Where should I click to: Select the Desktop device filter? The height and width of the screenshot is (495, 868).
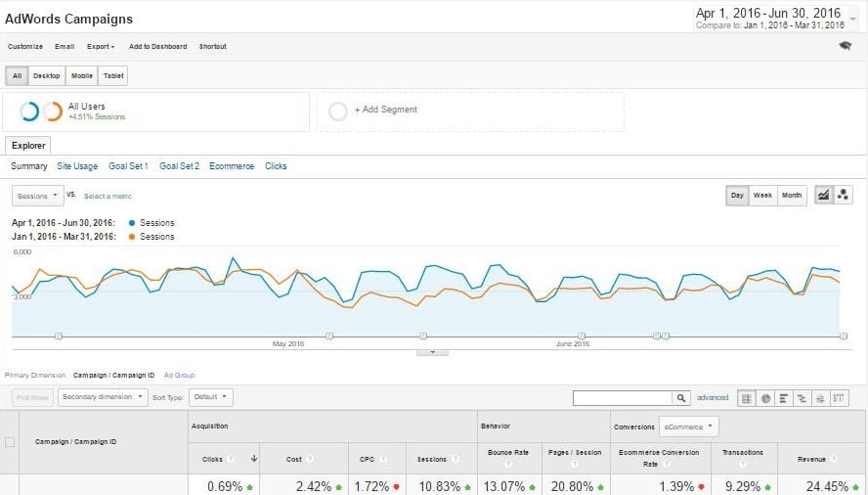(47, 76)
